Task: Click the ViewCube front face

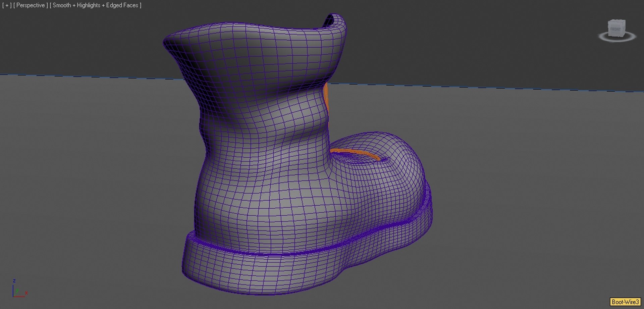Action: (616, 30)
